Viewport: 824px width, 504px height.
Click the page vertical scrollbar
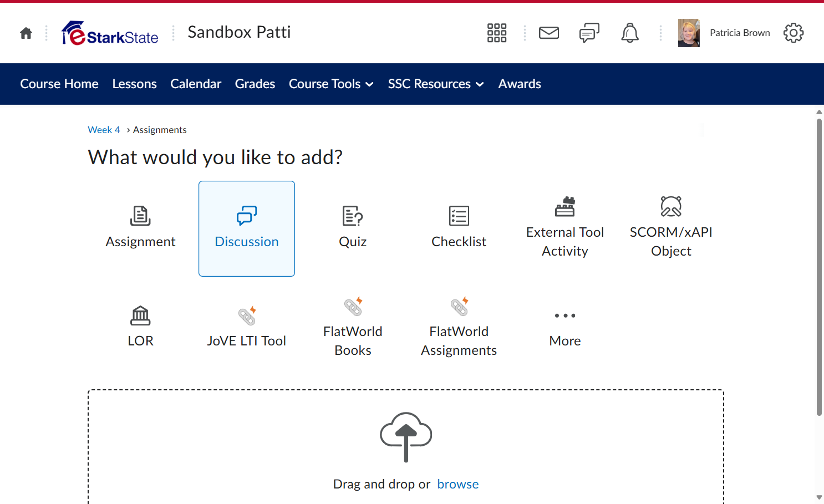pos(819,266)
